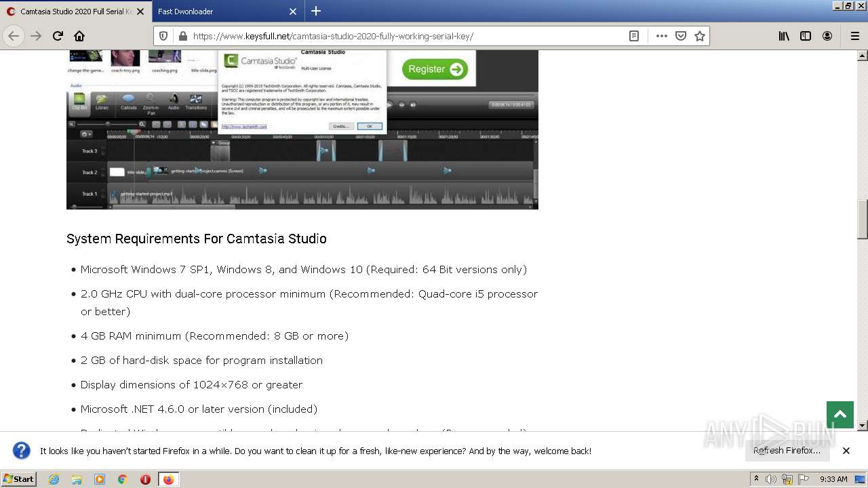Click the green back-to-top arrow button

click(840, 415)
